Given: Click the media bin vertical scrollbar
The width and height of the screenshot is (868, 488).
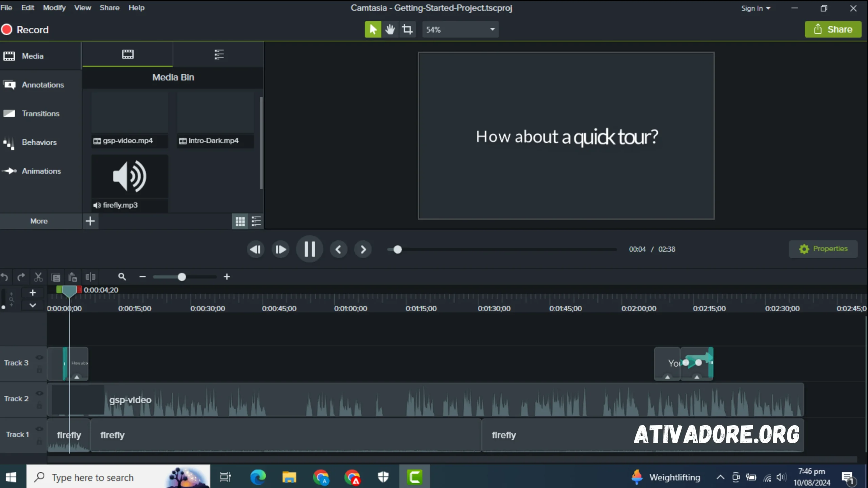Looking at the screenshot, I should point(261,142).
